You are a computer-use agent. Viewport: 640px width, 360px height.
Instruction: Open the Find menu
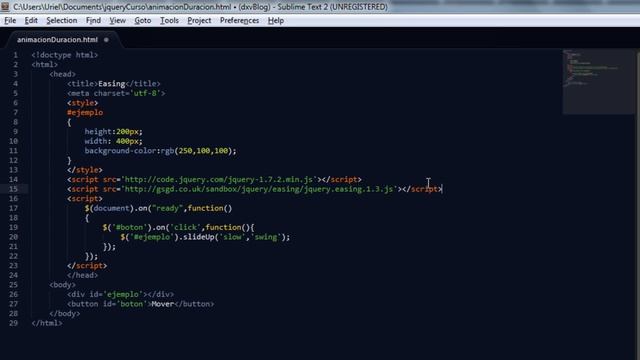93,20
